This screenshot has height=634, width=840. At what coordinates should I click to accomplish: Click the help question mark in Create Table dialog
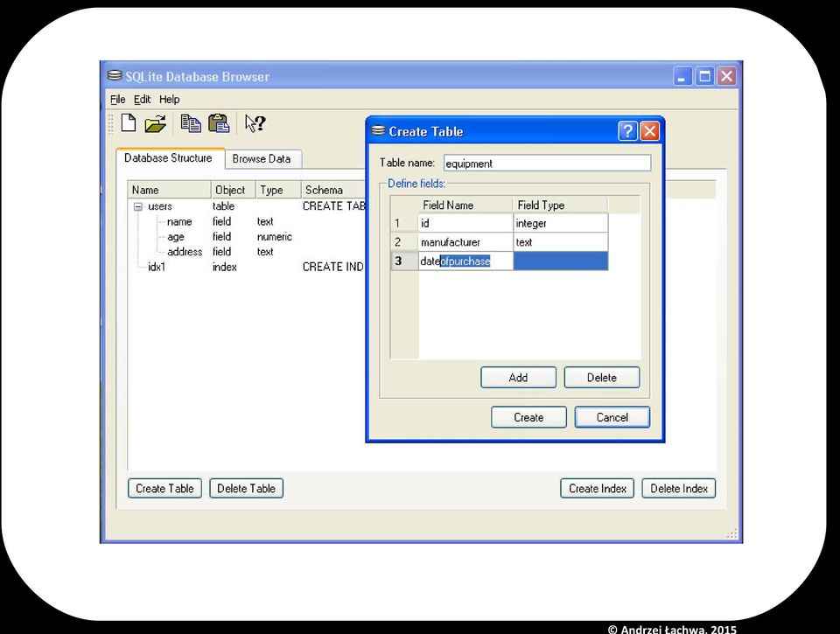tap(627, 131)
